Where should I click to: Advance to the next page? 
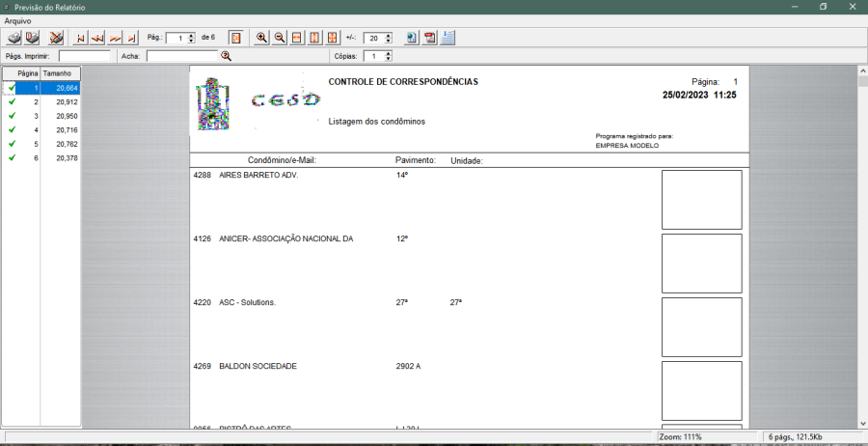(x=115, y=38)
